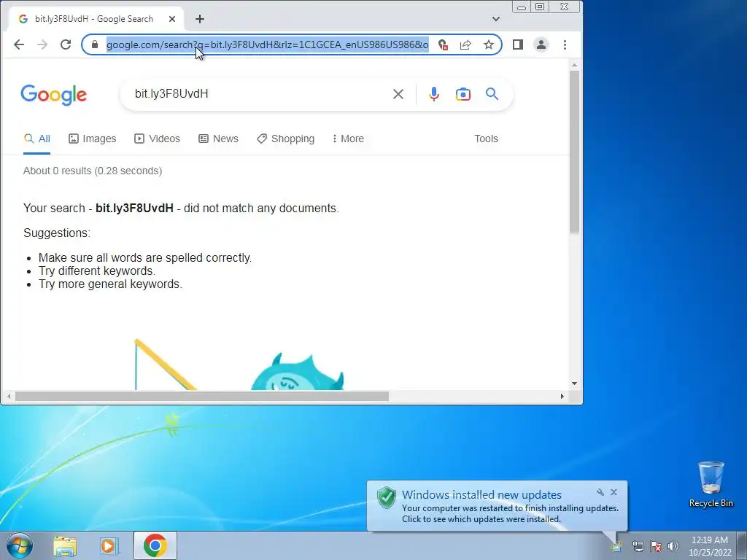Viewport: 747px width, 560px height.
Task: Click the 'Try different keywords.' suggestion text
Action: (97, 271)
